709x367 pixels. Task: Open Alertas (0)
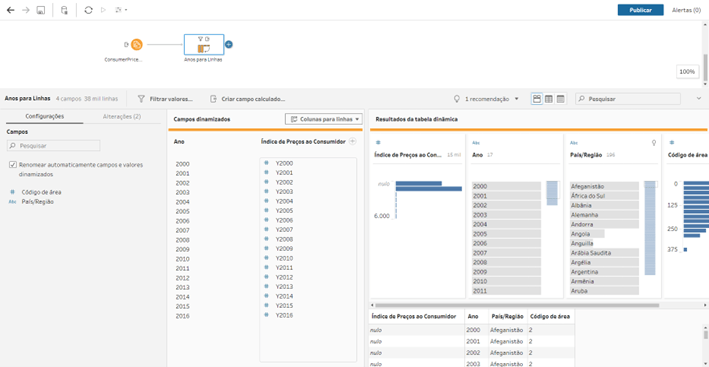686,10
